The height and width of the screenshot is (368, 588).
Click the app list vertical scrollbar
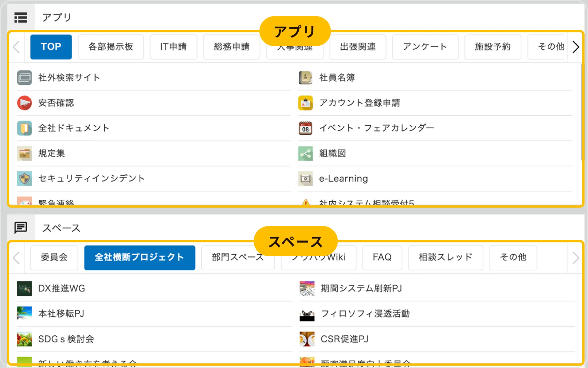[x=582, y=112]
